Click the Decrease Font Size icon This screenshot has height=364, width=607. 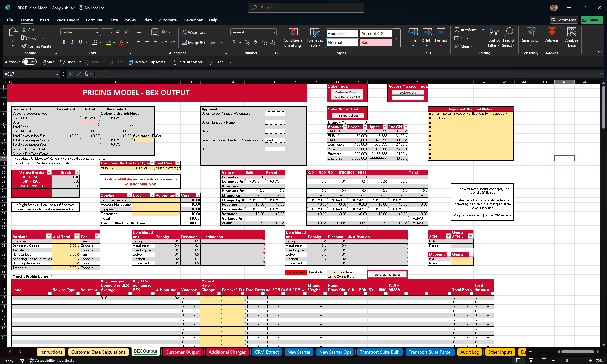(126, 32)
